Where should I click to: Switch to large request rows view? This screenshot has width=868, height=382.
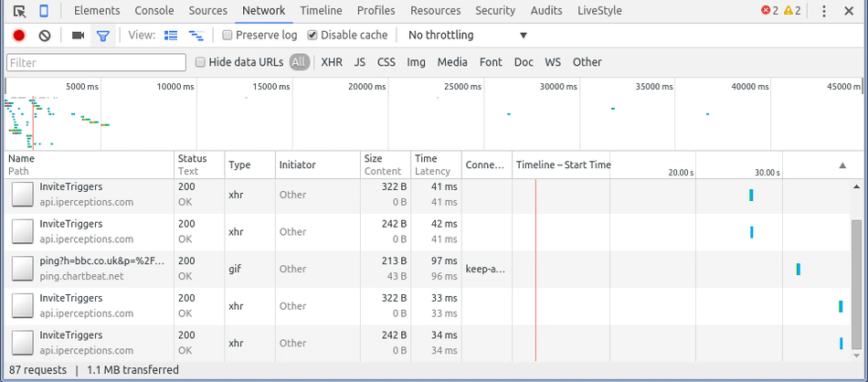(171, 36)
